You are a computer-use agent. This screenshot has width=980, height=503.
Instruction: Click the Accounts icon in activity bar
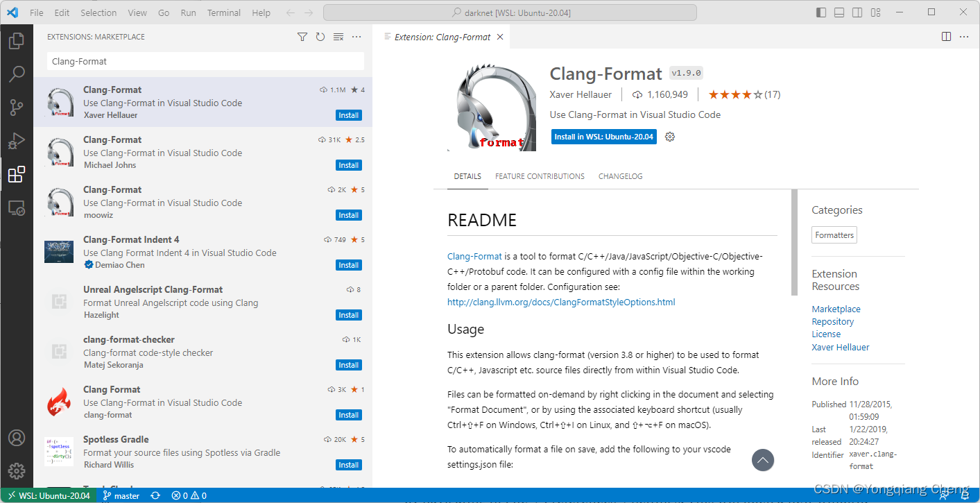click(17, 437)
